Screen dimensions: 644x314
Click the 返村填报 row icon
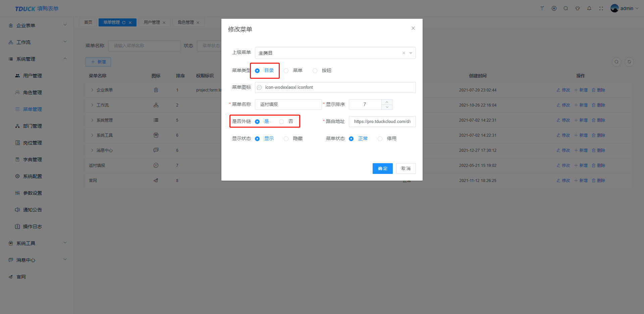156,166
